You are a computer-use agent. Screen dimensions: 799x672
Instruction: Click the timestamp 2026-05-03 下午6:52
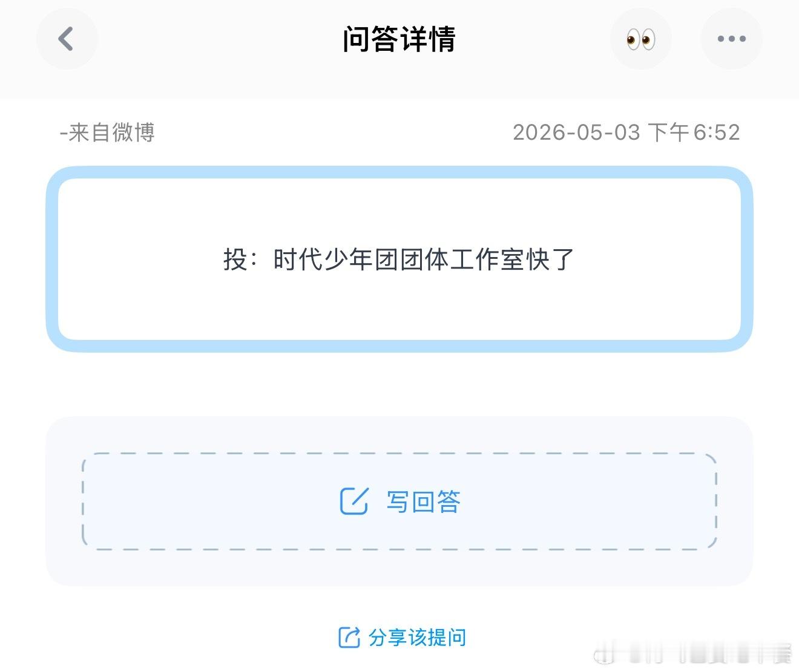point(626,132)
